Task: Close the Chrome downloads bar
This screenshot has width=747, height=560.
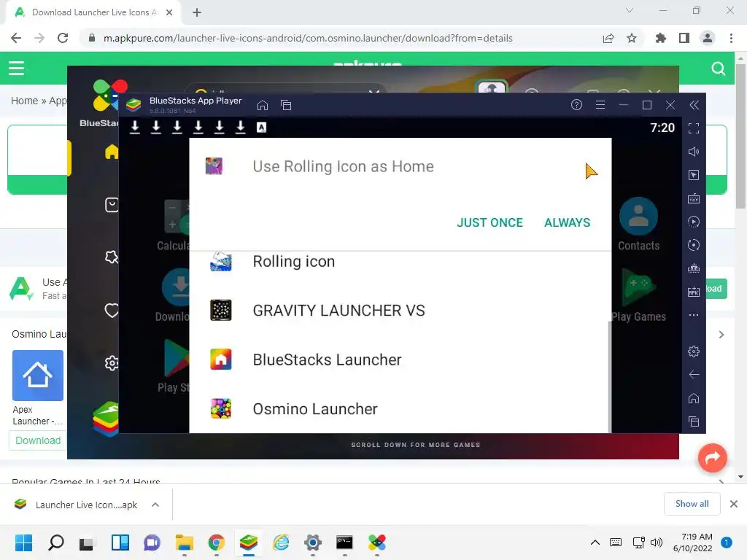Action: (x=734, y=504)
